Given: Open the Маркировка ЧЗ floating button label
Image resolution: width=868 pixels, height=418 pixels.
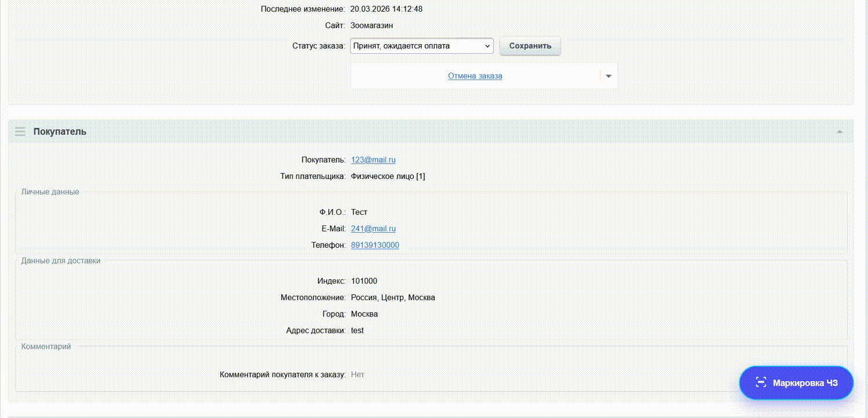Looking at the screenshot, I should pos(805,383).
